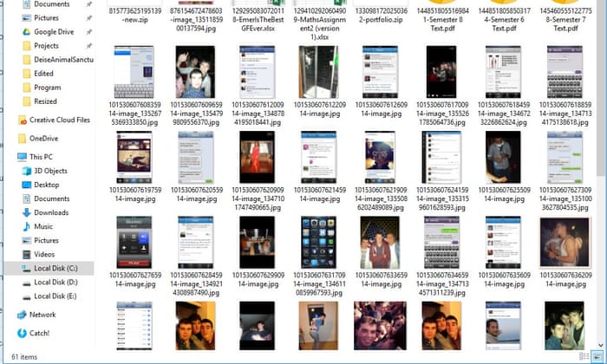Expand the Network tree node arrow
Screen dimensions: 607x364
(8, 315)
